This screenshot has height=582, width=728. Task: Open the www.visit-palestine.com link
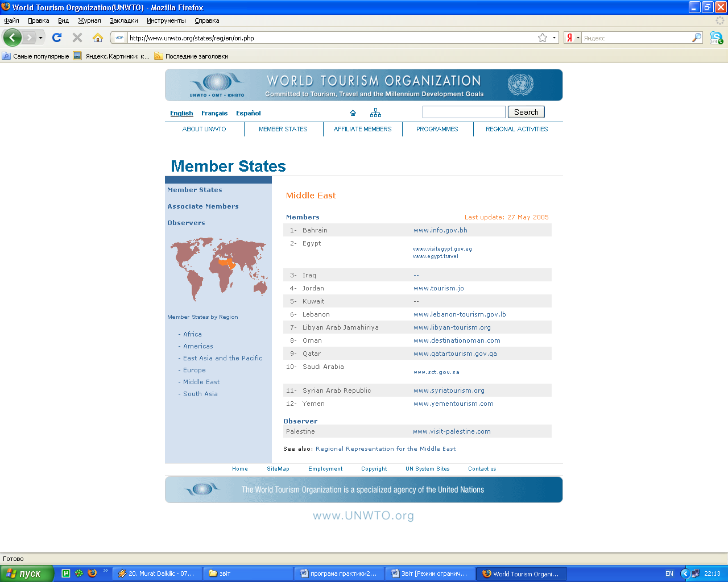point(451,431)
